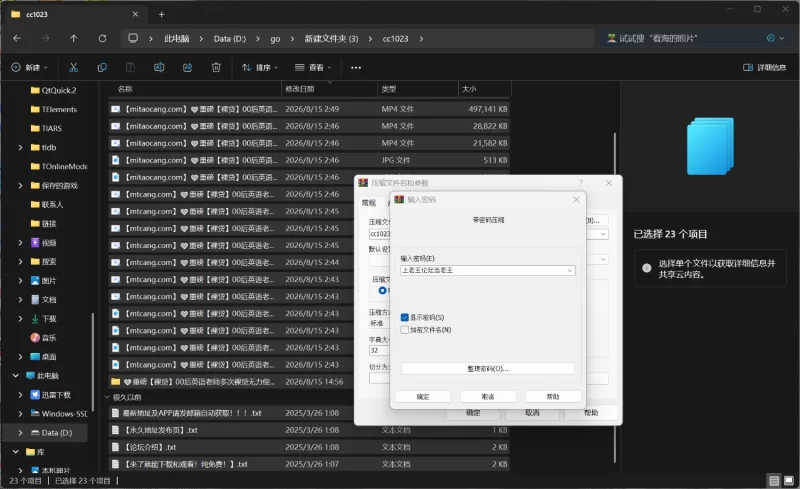Viewport: 800px width, 489px height.
Task: Click the Share toolbar icon
Action: point(188,67)
